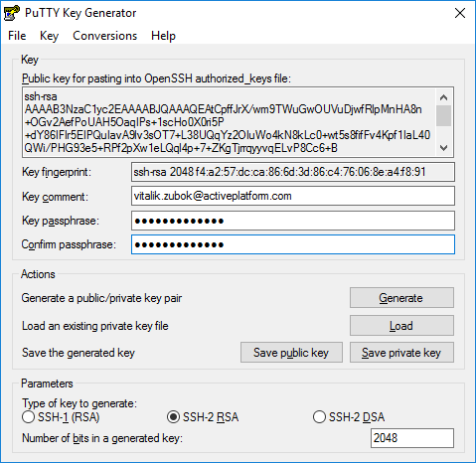
Task: Open the Key menu
Action: click(49, 36)
